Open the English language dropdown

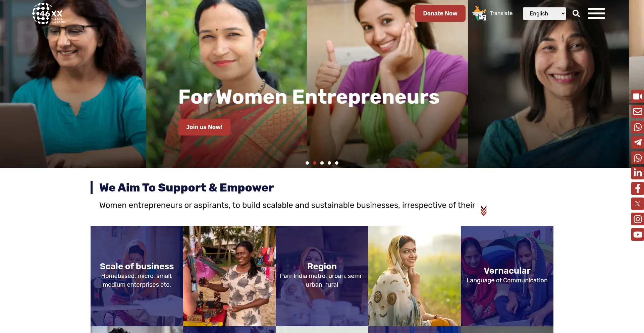click(x=544, y=13)
